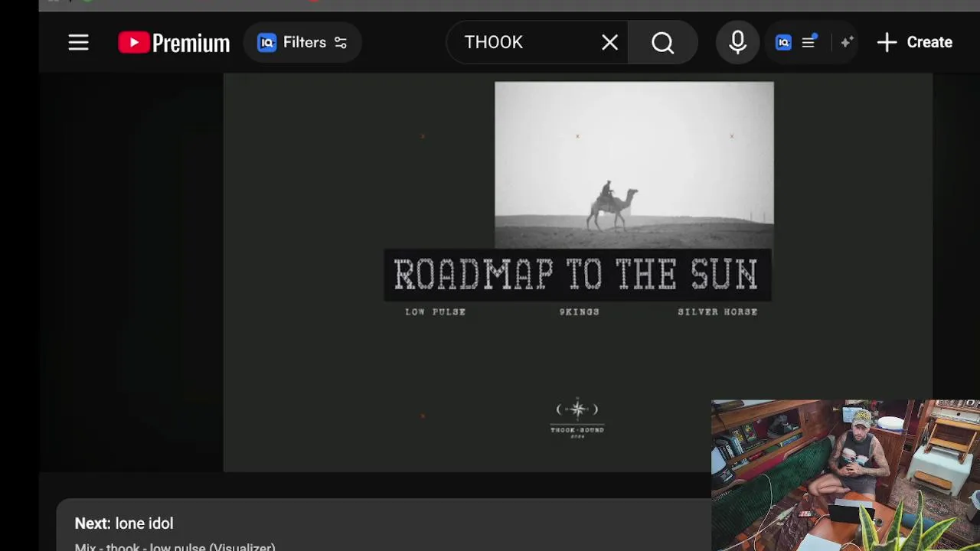Start voice search with microphone
The height and width of the screenshot is (551, 980).
pos(737,42)
